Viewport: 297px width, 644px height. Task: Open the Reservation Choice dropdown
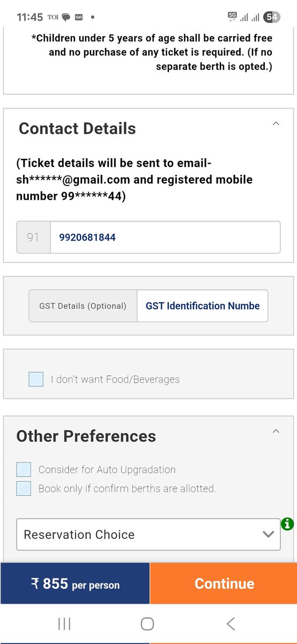[x=148, y=535]
